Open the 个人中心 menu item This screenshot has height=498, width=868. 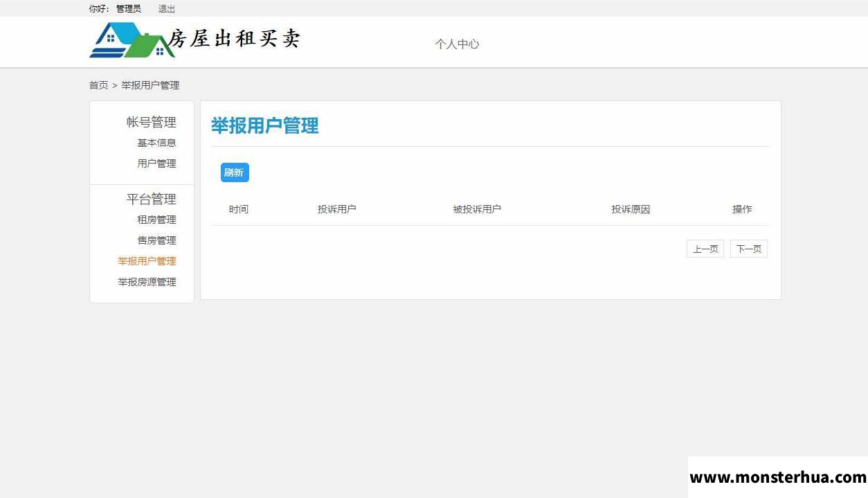coord(457,44)
